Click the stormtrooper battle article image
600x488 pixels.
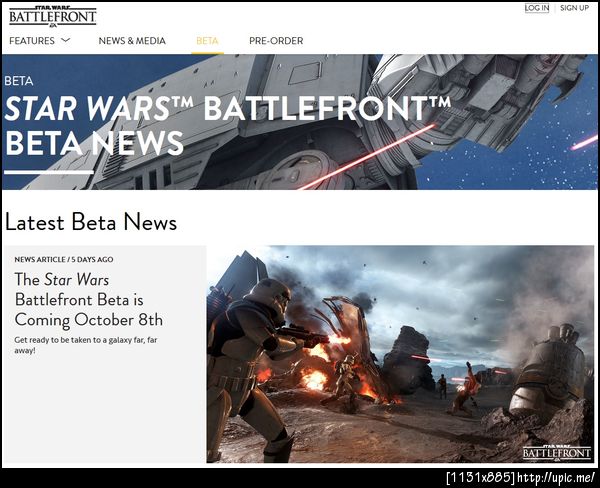tap(400, 354)
